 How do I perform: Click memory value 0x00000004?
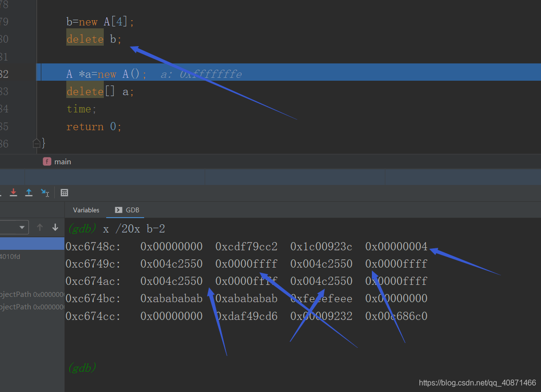pos(396,246)
